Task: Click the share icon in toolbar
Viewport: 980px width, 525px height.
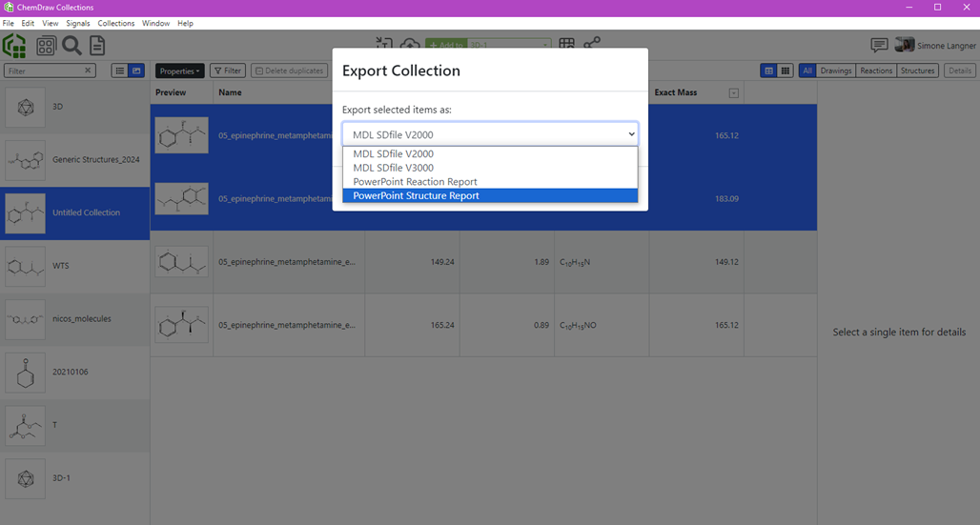Action: [591, 43]
